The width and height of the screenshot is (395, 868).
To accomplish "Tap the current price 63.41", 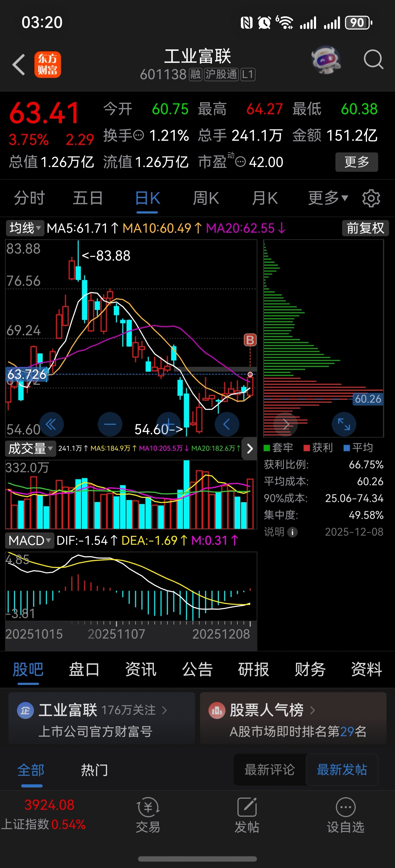I will tap(44, 113).
